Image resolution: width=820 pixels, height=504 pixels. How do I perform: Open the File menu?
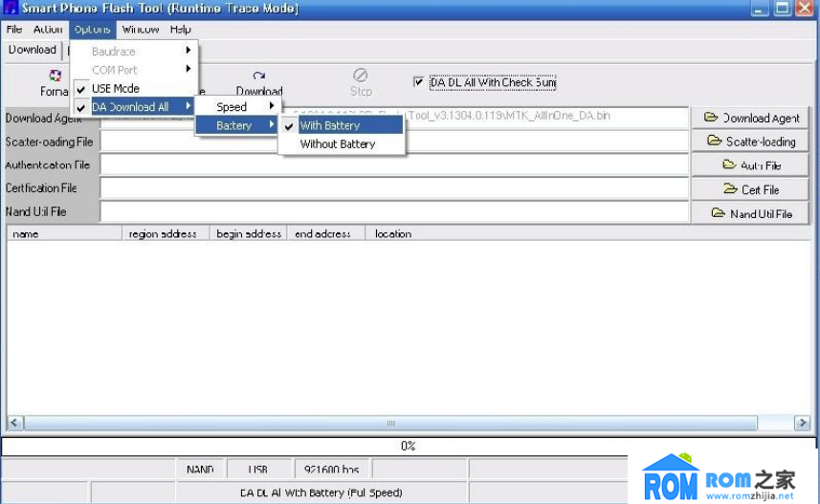click(x=14, y=30)
